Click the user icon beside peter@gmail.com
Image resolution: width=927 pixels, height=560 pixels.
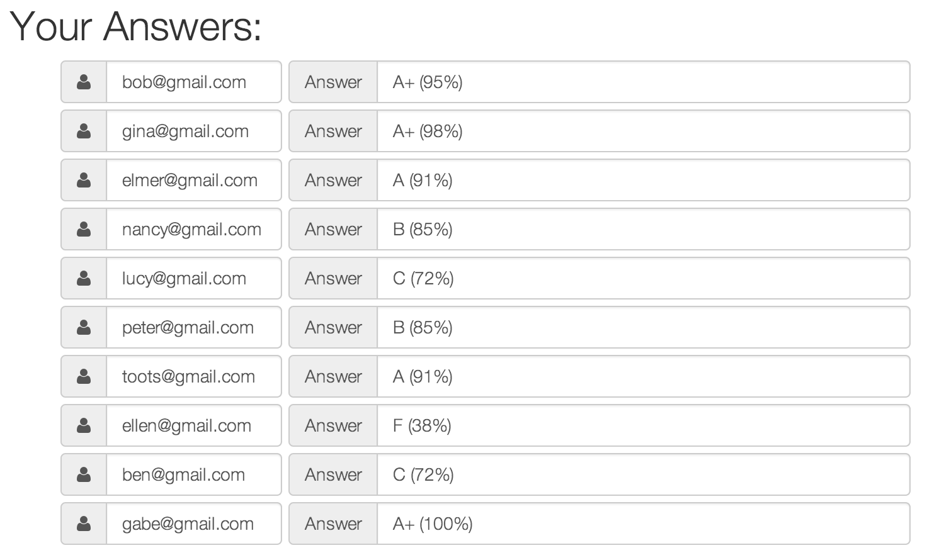coord(84,327)
